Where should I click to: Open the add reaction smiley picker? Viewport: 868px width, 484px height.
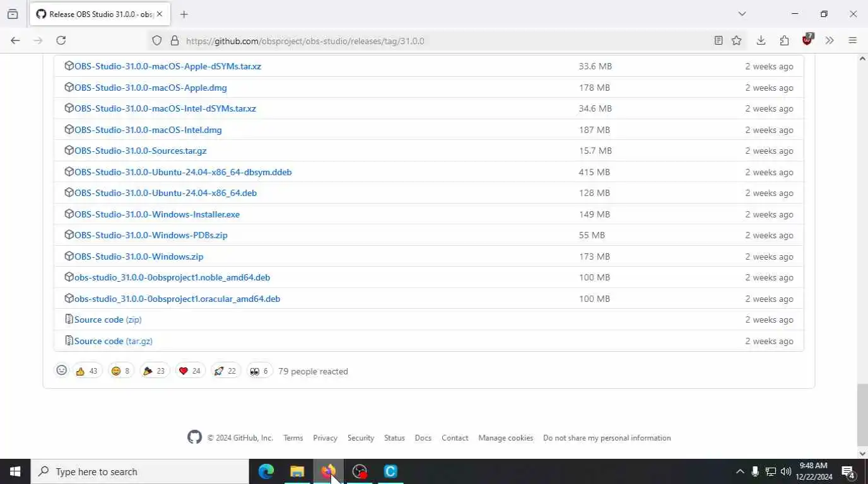tap(61, 371)
